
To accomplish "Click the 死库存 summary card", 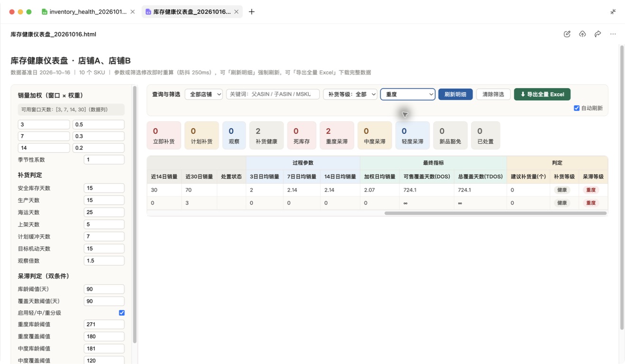I will pos(302,135).
